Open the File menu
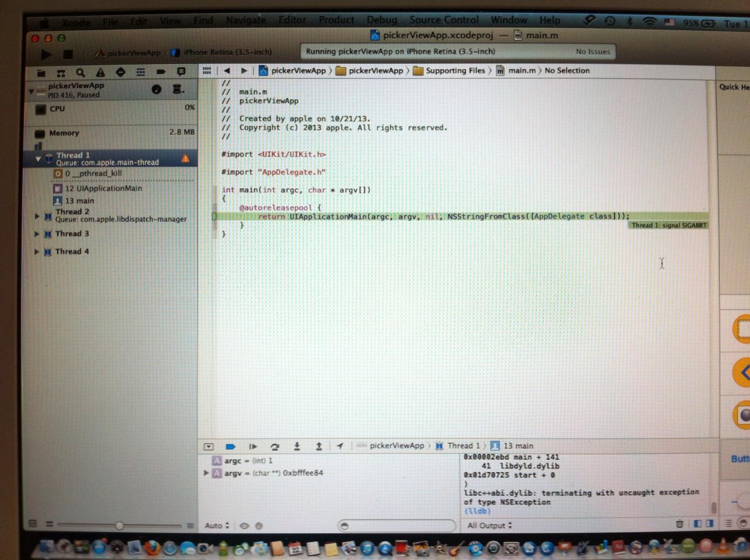Viewport: 750px width, 560px height. click(x=110, y=22)
